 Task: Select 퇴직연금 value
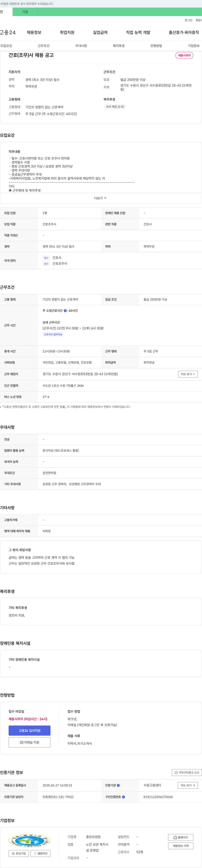pos(149,363)
